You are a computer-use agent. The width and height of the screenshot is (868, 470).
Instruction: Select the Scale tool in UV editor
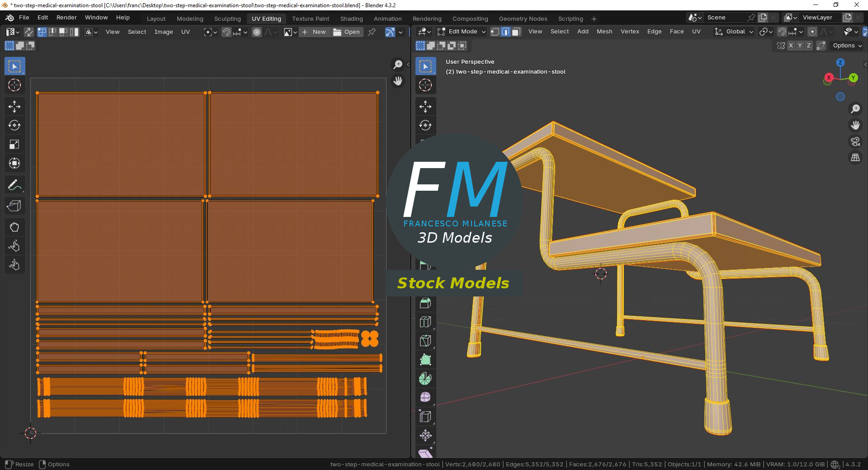click(x=14, y=145)
